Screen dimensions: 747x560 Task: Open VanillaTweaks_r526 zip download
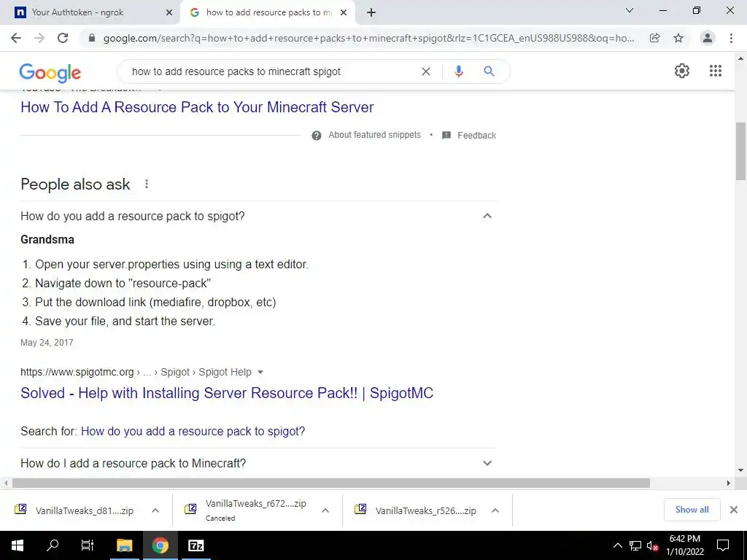coord(425,510)
